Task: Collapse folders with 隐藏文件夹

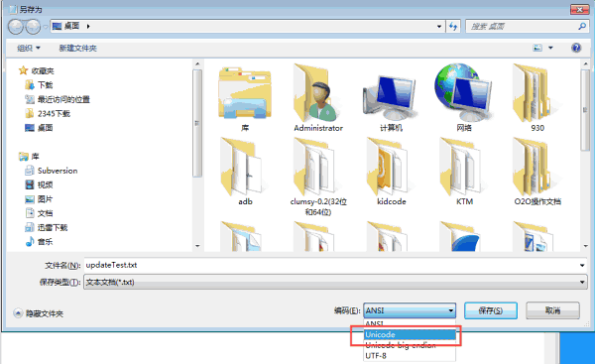Action: coord(39,313)
